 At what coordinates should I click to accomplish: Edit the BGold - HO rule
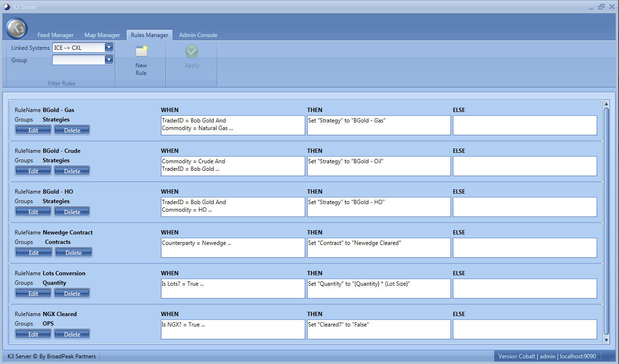click(33, 212)
